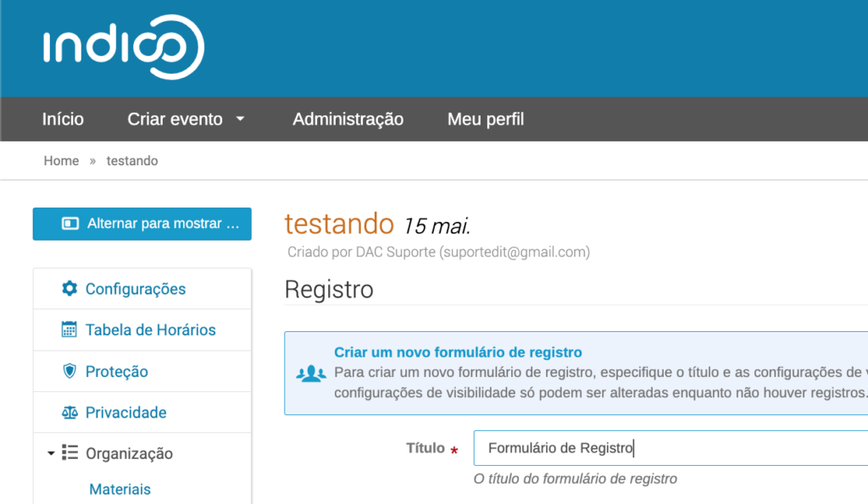The height and width of the screenshot is (504, 868).
Task: Click 'Criar um novo formulário de registro' heading
Action: [x=459, y=352]
